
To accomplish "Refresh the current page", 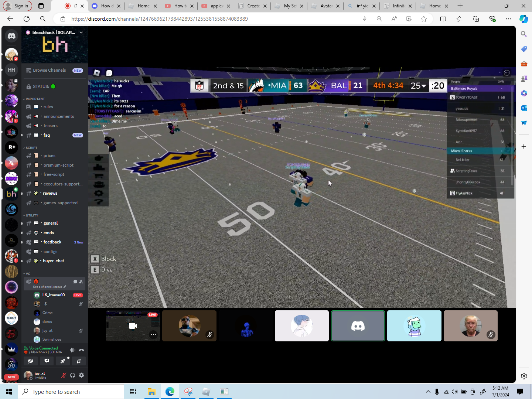I will [27, 19].
